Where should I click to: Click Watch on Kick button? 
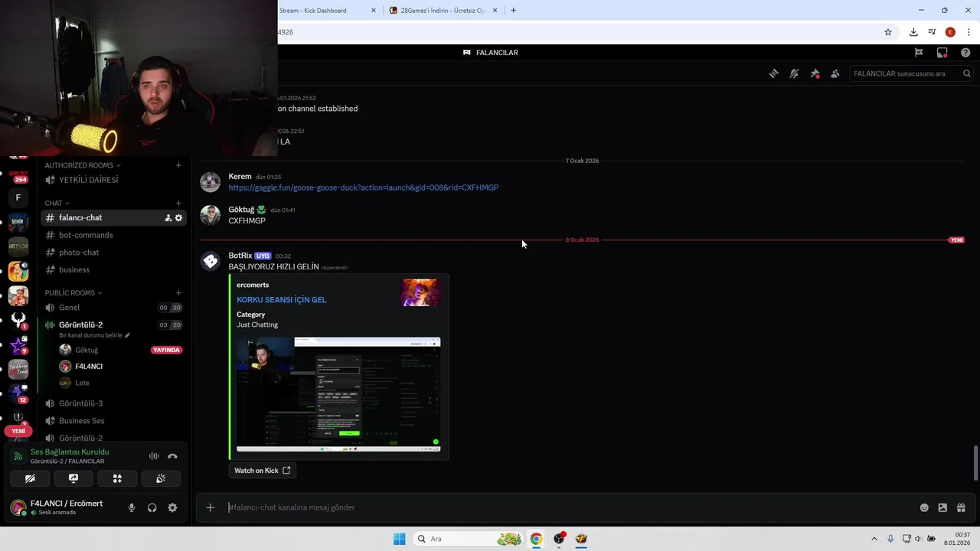point(262,471)
